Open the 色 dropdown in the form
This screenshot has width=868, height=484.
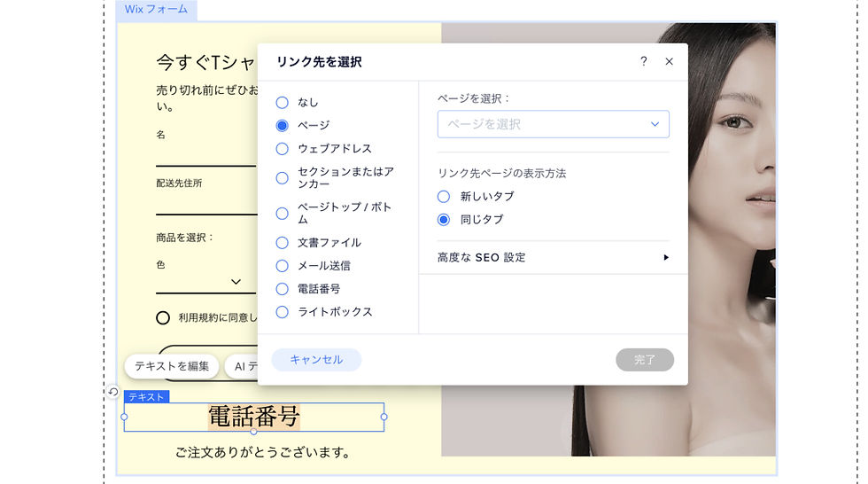point(205,281)
